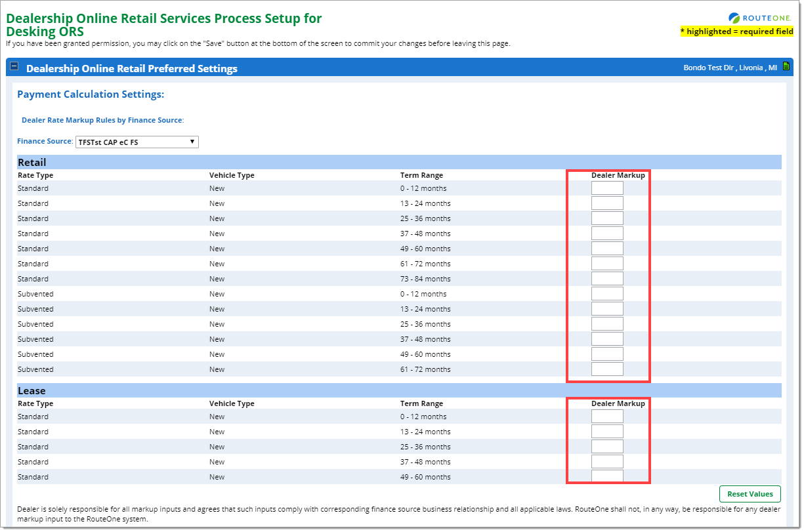Screen dimensions: 804x532
Task: Click Retail Standard 49 - 60 months markup field
Action: click(x=607, y=249)
